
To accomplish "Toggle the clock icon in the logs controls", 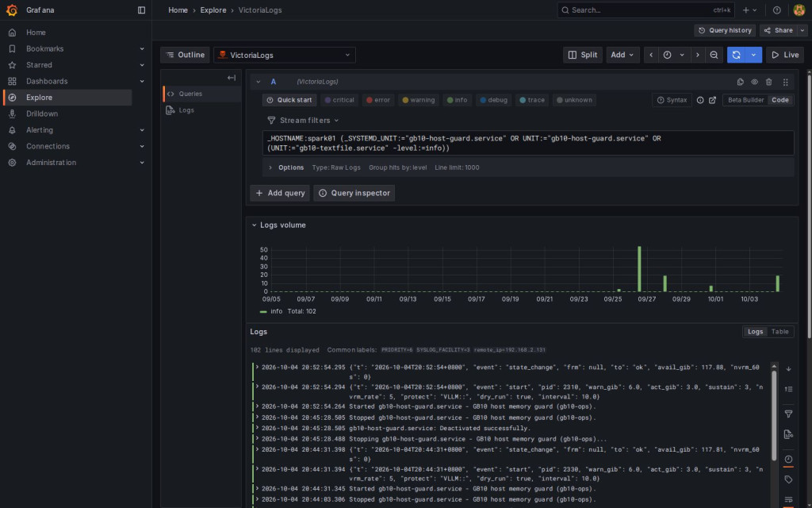I will 788,460.
